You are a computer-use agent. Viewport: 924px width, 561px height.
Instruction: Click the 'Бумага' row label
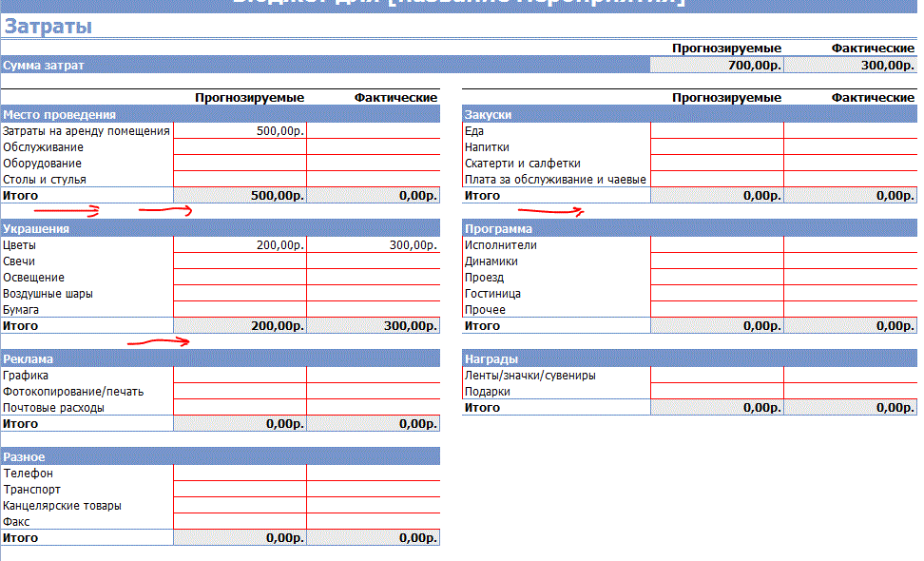click(21, 310)
